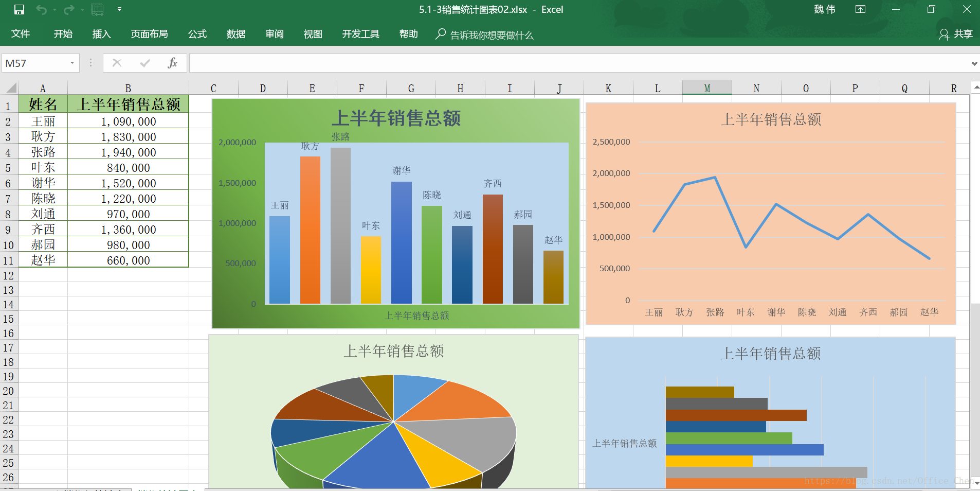Click the yellow 叶东 bar in column chart
The height and width of the screenshot is (491, 980).
coord(371,270)
